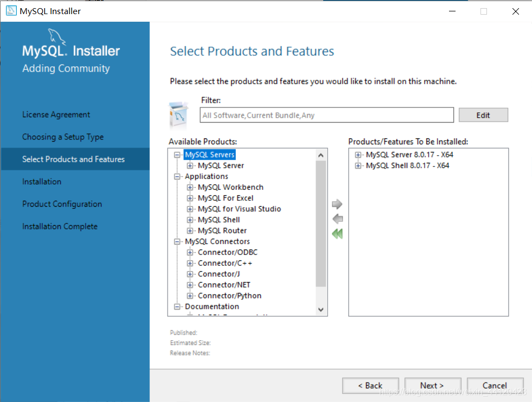The width and height of the screenshot is (532, 402).
Task: Expand the MySQL Server node under Available Products
Action: pyautogui.click(x=190, y=165)
